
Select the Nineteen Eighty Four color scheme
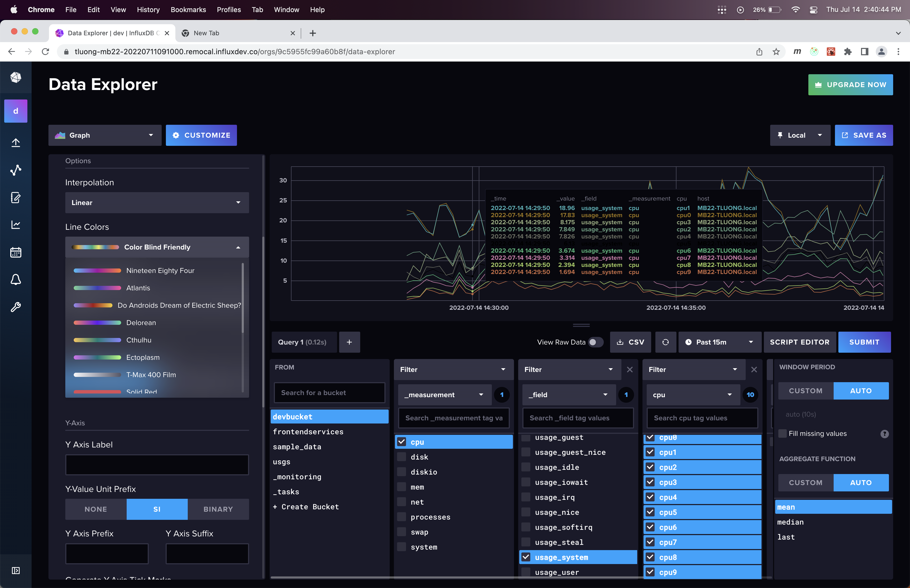(x=160, y=271)
